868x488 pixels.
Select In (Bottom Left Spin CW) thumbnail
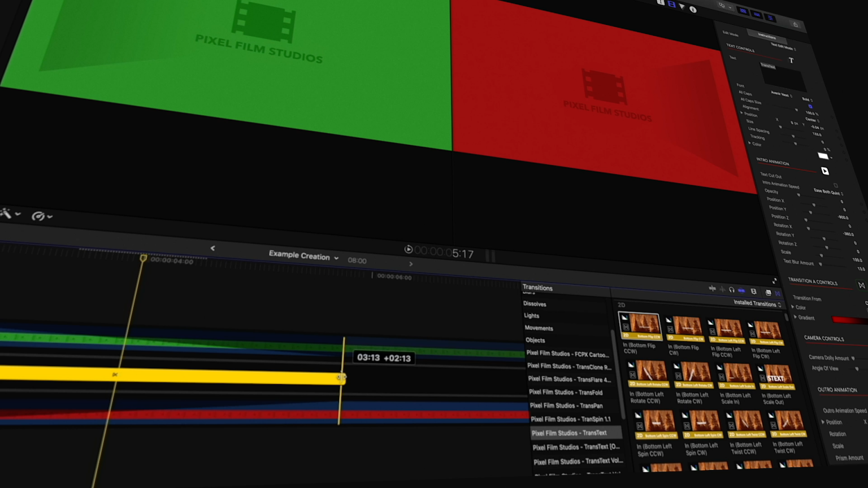701,425
